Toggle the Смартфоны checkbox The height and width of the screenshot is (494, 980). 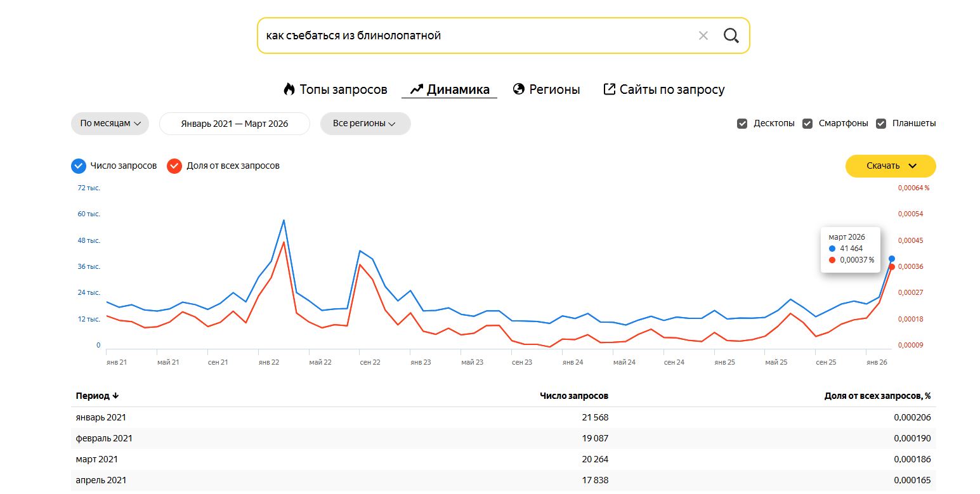point(807,124)
